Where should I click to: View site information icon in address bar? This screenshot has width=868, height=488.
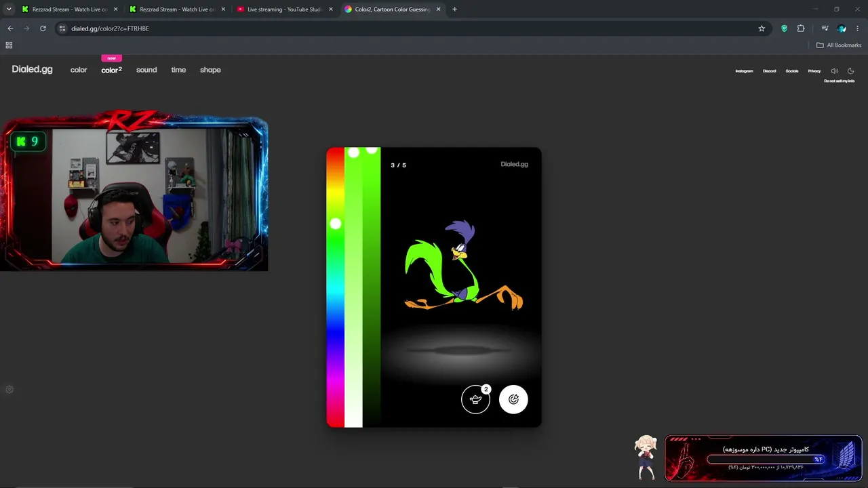[x=62, y=28]
